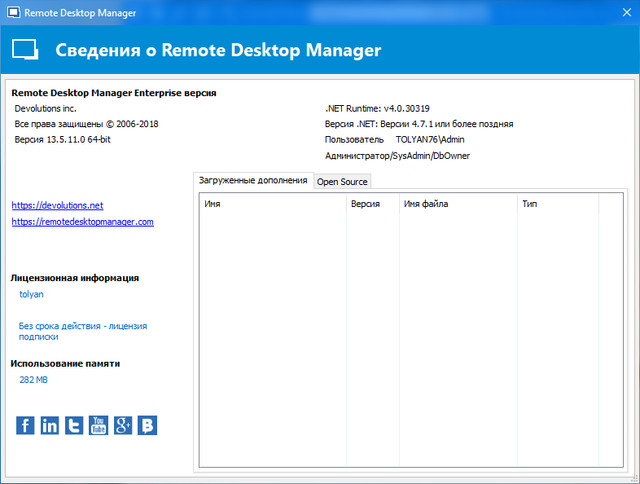Click the tolyan license name

pos(31,294)
